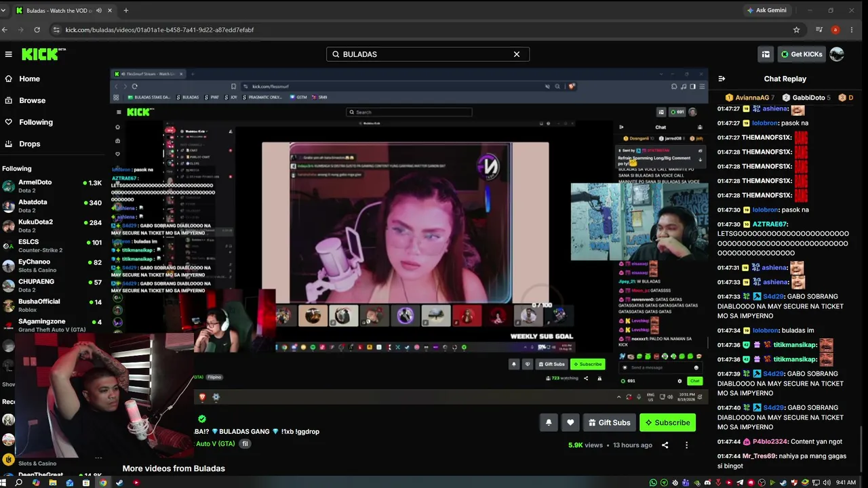
Task: Clear the BULADAS search text
Action: [x=517, y=54]
